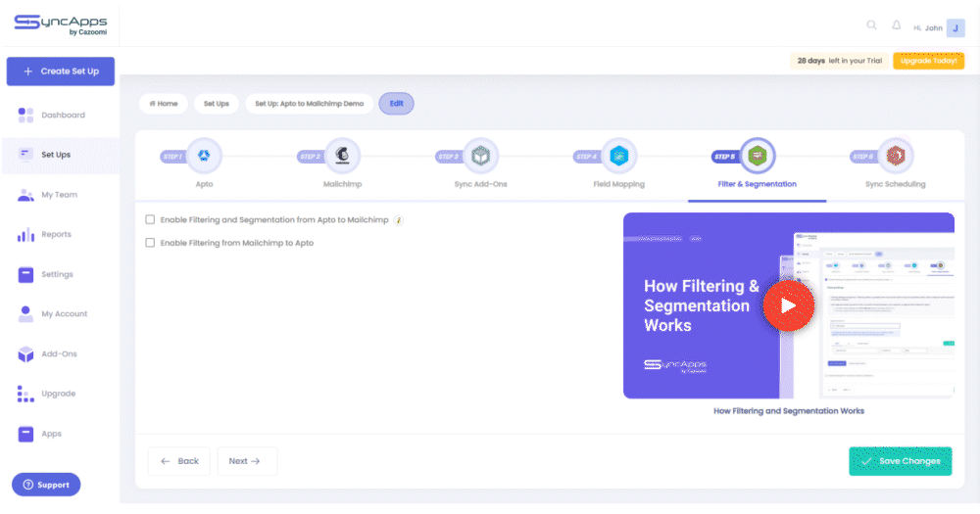
Task: Enable Filtering from Mailchimp to Apto checkbox
Action: coord(150,243)
